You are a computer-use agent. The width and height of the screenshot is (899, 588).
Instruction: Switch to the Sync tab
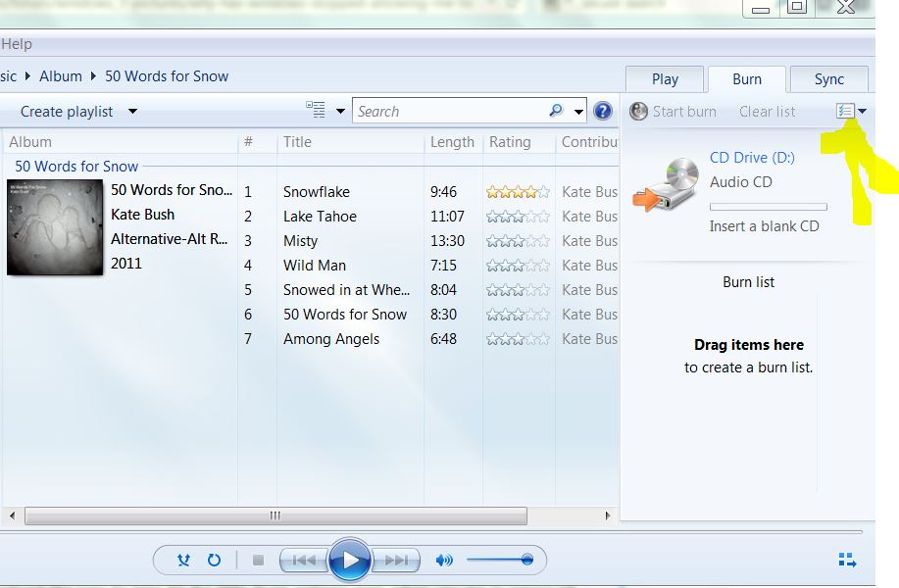(829, 79)
